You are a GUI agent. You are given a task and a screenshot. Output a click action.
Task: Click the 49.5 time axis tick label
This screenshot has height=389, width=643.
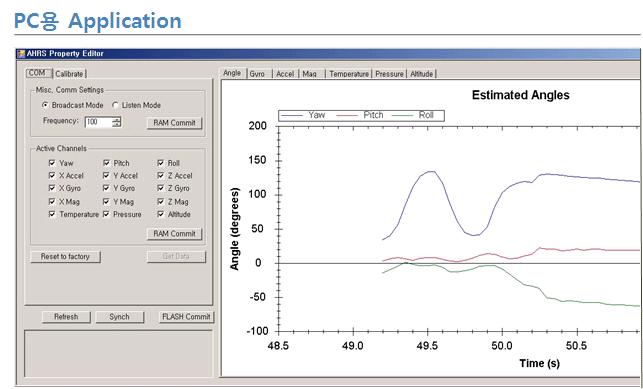point(427,346)
